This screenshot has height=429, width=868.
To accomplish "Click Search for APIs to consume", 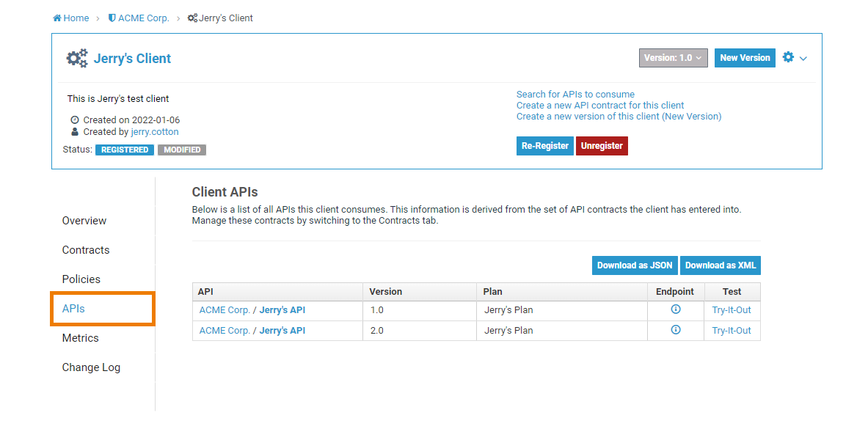I will coord(575,95).
